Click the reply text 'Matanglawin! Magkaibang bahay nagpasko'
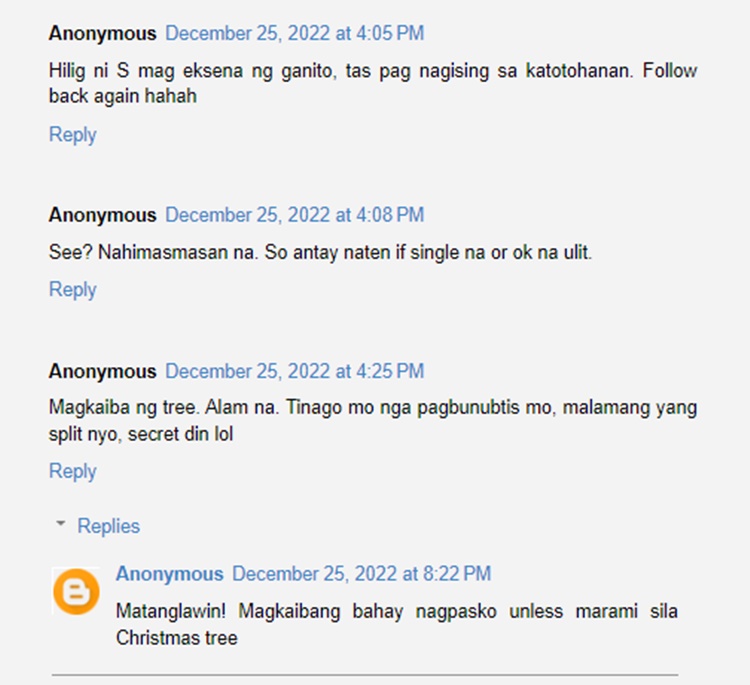 (x=306, y=611)
